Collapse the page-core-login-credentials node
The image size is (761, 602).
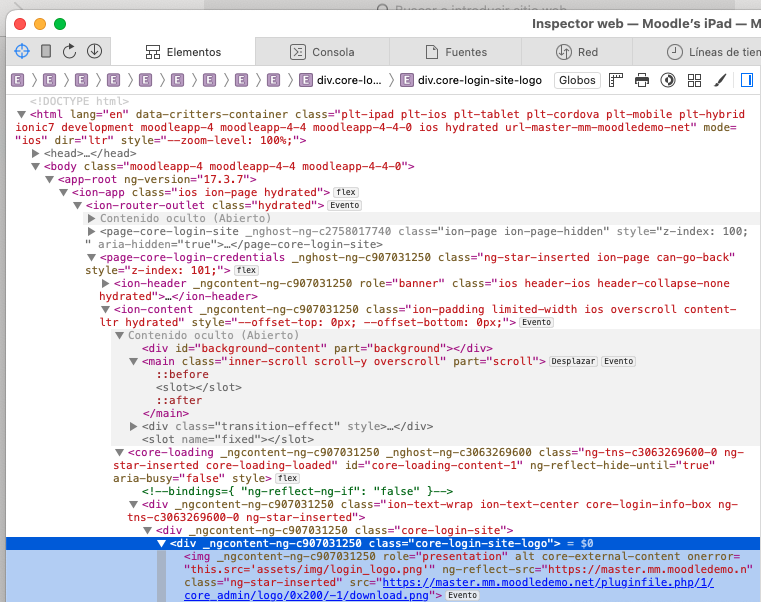tap(91, 258)
